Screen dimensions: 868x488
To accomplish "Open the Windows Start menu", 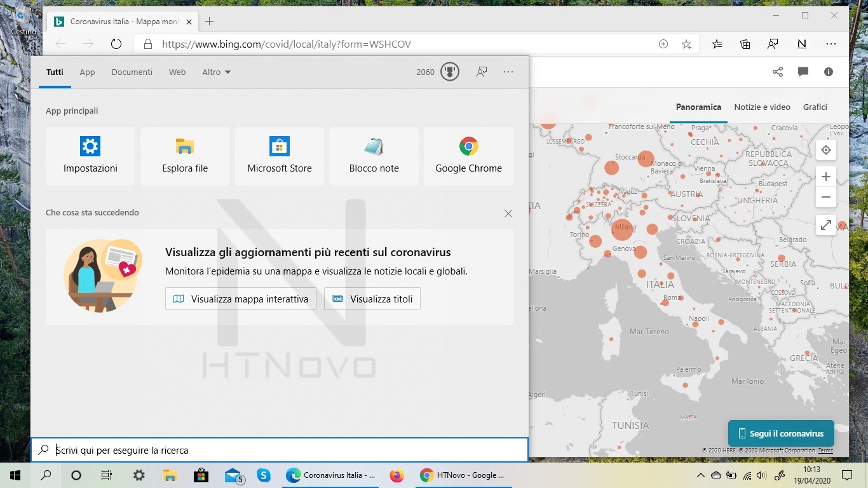I will (15, 475).
